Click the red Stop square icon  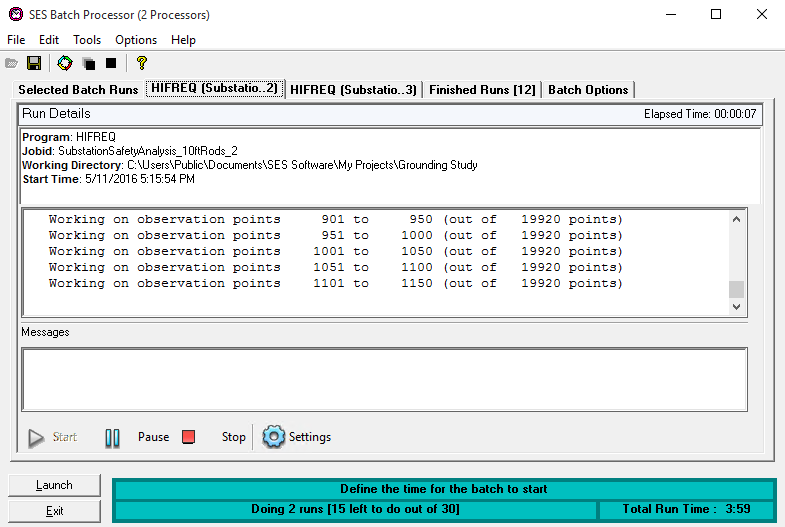click(x=188, y=437)
